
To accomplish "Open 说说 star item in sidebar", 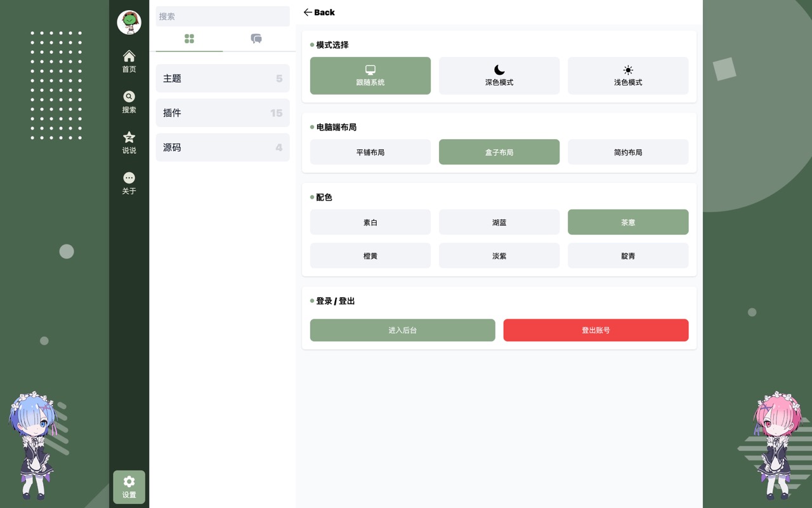I will [x=129, y=143].
